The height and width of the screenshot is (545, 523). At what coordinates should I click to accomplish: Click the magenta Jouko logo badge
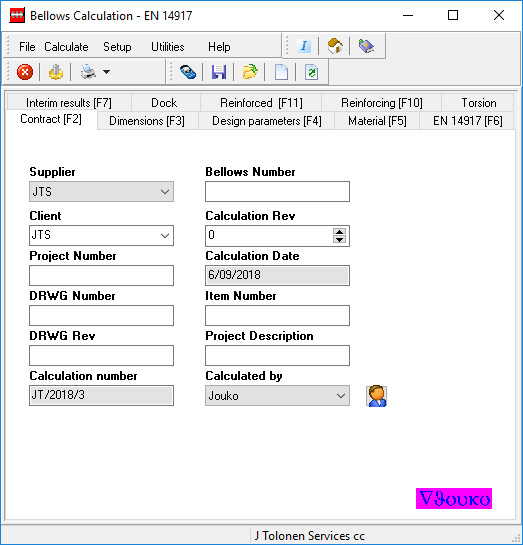(x=454, y=498)
